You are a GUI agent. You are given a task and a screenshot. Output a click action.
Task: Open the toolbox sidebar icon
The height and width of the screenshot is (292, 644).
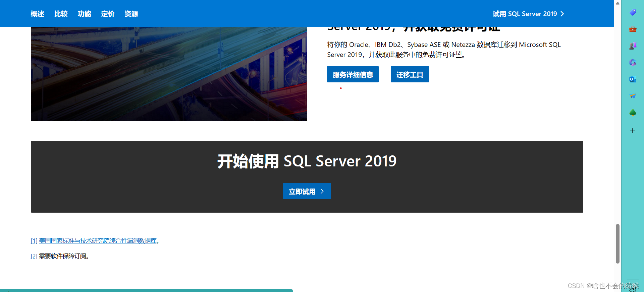[x=633, y=29]
